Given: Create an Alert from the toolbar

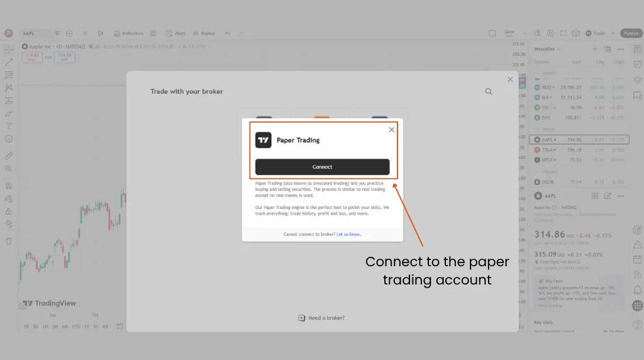Looking at the screenshot, I should (x=175, y=33).
